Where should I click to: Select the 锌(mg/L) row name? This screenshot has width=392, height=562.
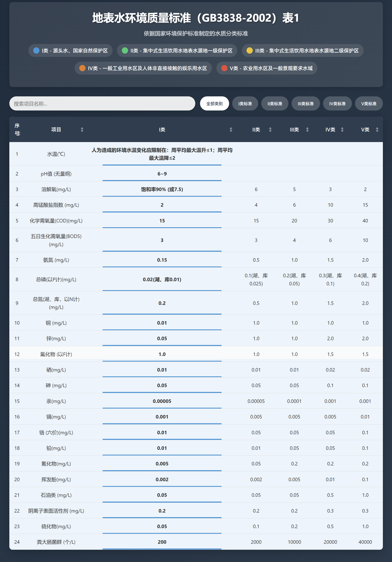pyautogui.click(x=56, y=339)
